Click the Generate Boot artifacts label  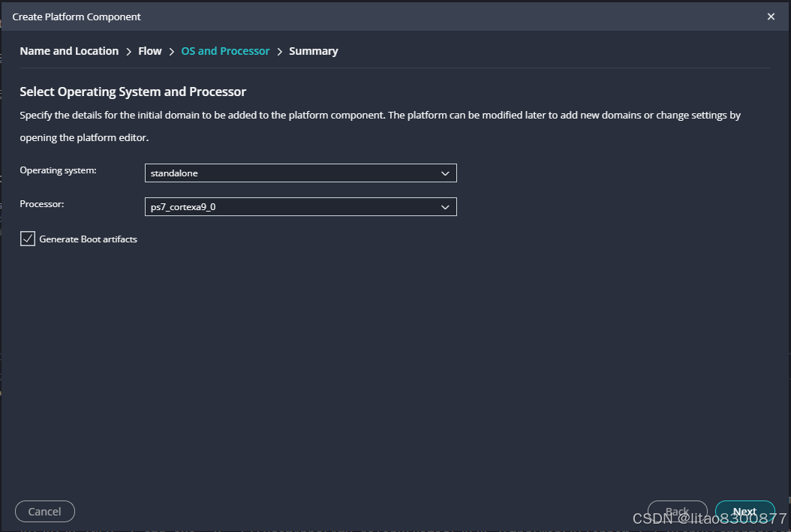[89, 239]
